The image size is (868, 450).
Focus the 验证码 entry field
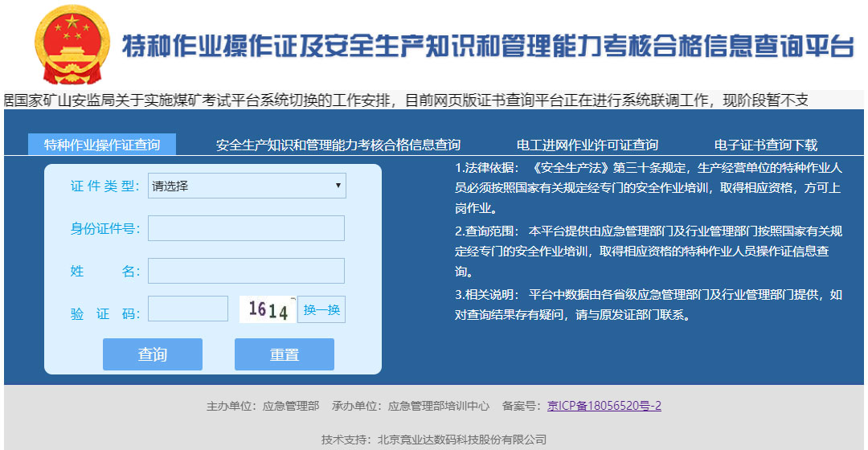188,309
